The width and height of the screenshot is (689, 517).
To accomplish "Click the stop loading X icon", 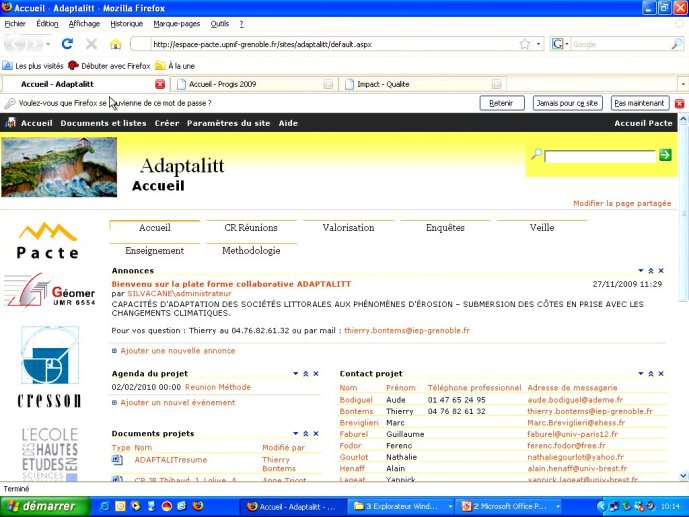I will [x=91, y=44].
